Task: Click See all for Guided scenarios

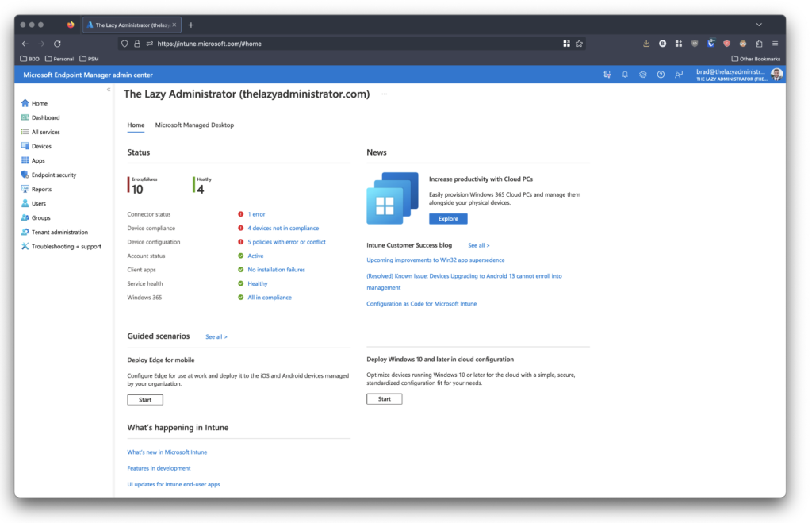Action: (216, 337)
